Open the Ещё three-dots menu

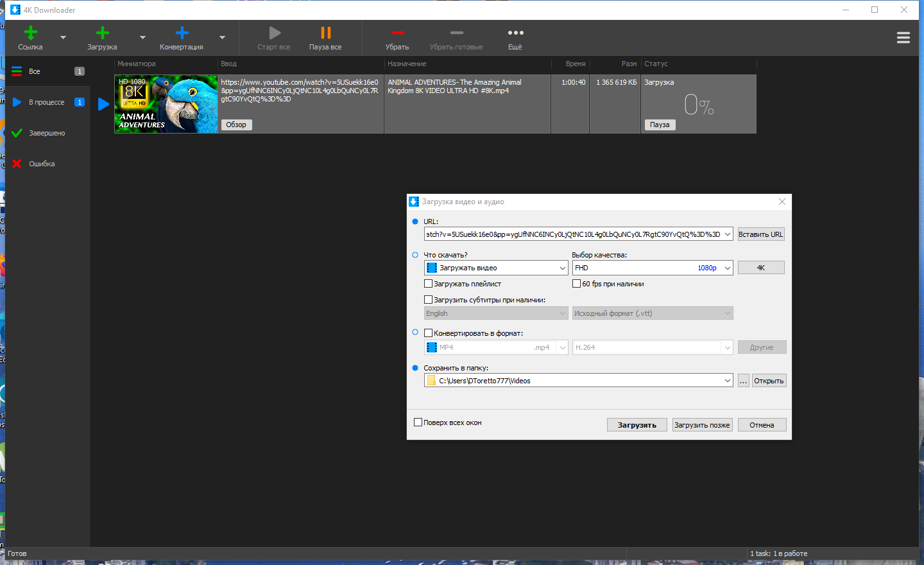[x=515, y=33]
